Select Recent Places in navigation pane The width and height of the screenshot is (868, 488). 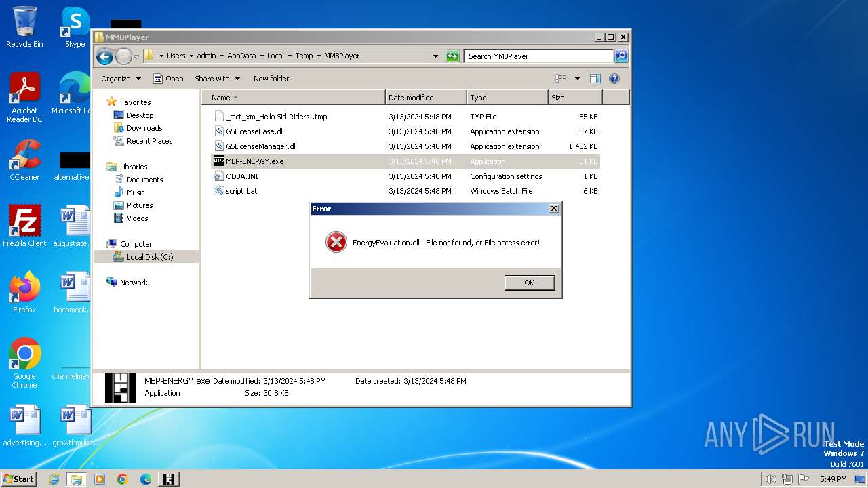click(x=149, y=141)
